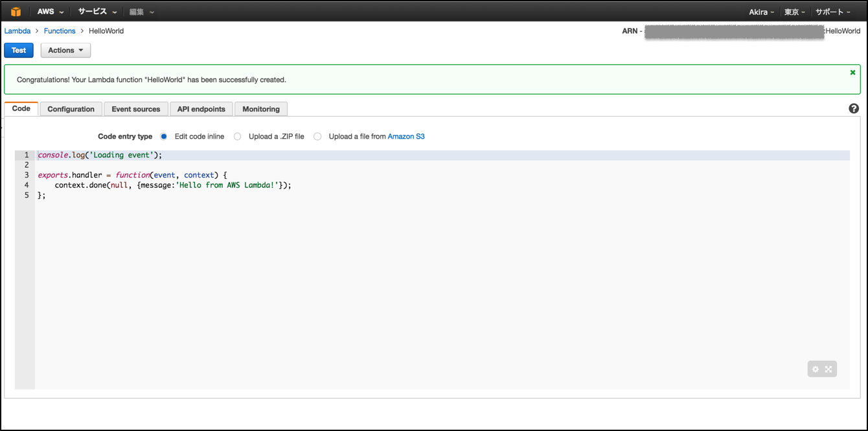Click the blue Test button
Screen dimensions: 868x431
pos(18,50)
